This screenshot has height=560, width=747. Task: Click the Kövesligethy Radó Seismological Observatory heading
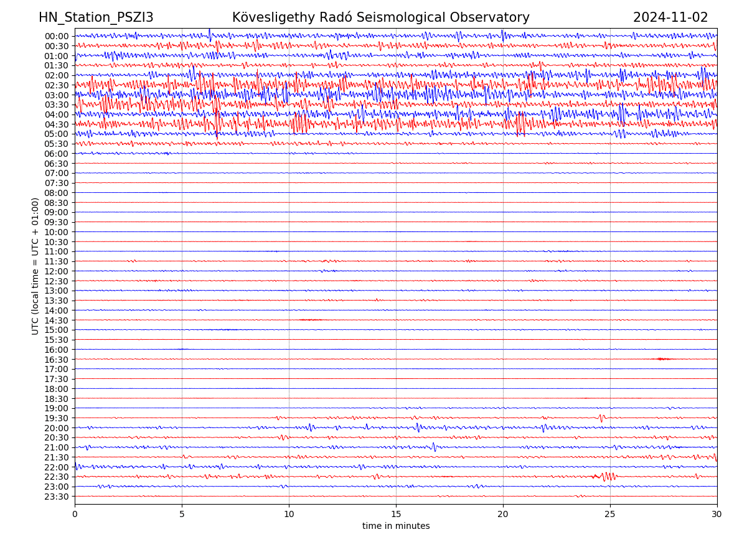(x=380, y=18)
